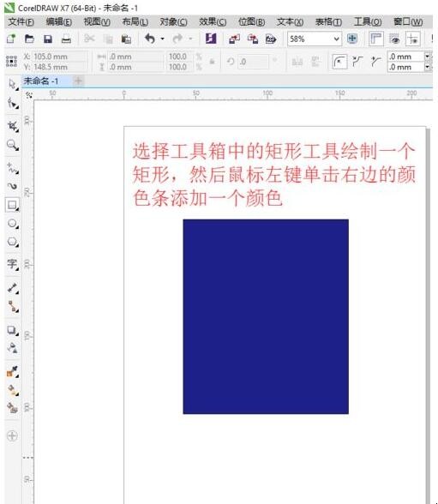Open 窗口(W) menu
This screenshot has height=504, width=438.
tap(408, 22)
